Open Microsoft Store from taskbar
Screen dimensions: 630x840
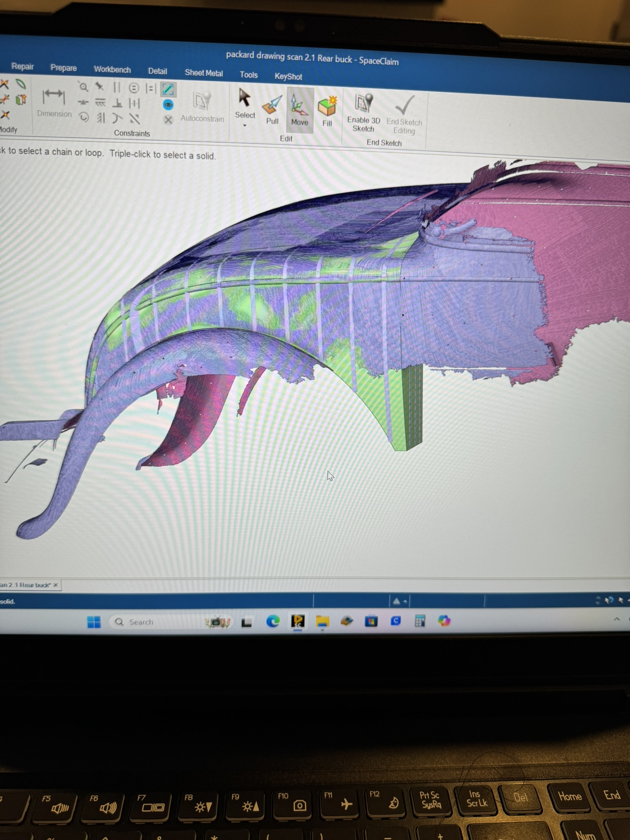point(371,621)
